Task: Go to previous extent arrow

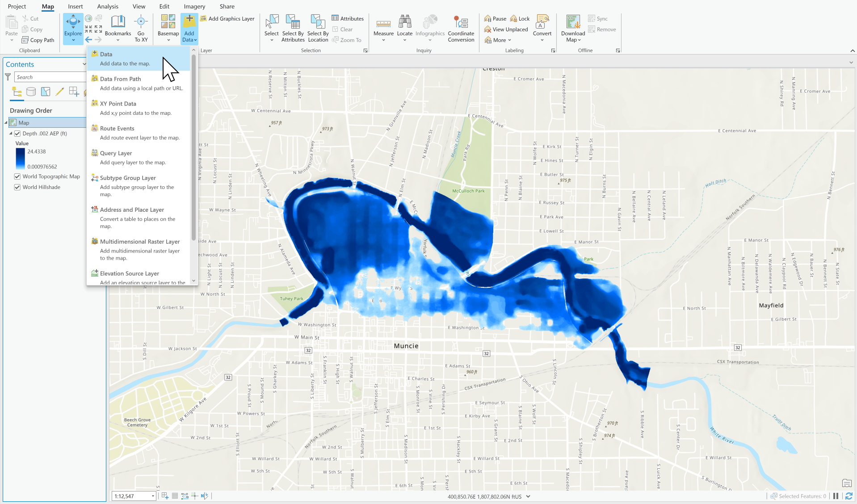Action: pos(88,40)
